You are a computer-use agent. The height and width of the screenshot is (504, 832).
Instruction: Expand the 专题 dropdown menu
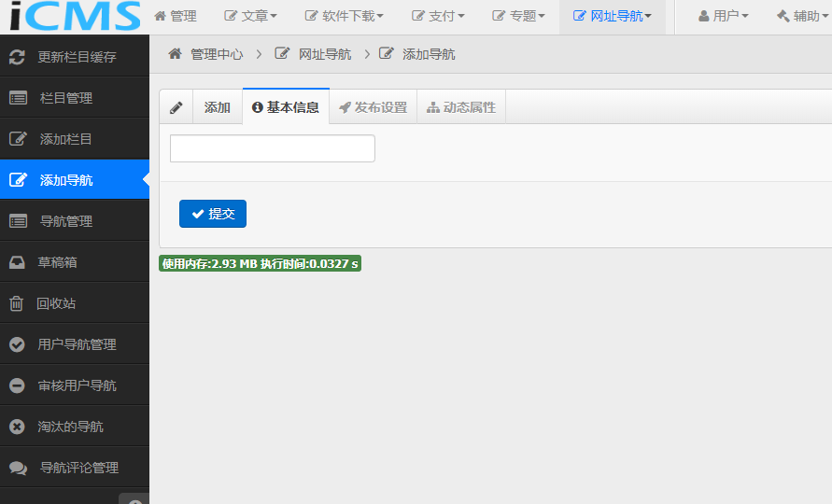coord(518,17)
